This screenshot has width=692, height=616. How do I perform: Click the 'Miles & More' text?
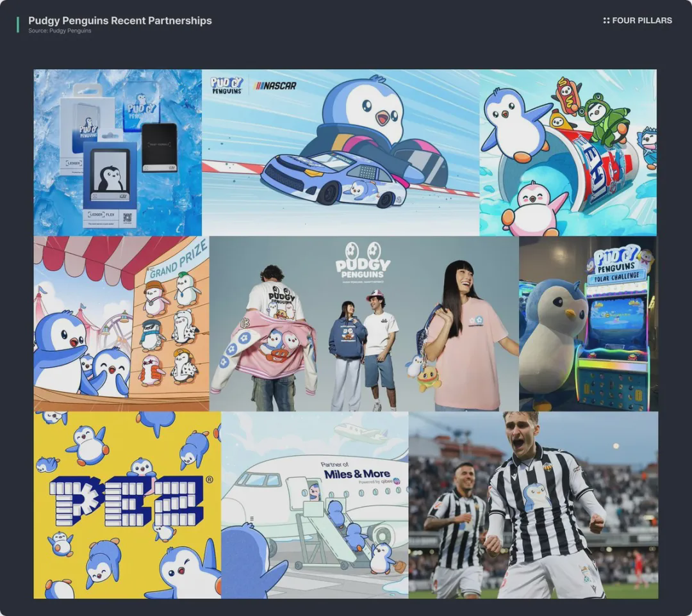357,474
